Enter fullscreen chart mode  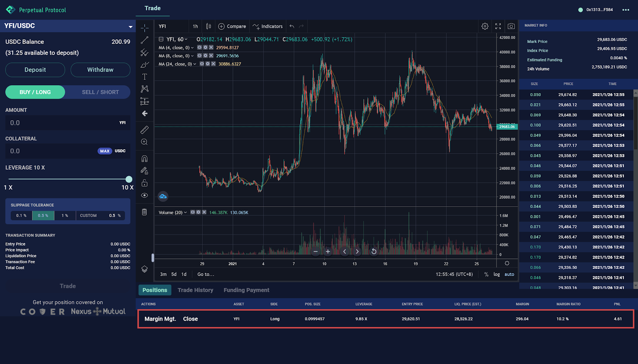click(498, 26)
